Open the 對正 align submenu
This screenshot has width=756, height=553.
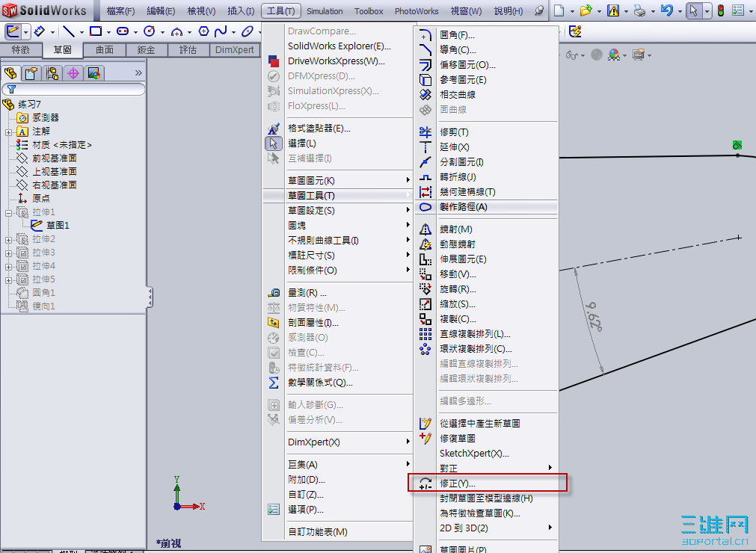pyautogui.click(x=485, y=469)
